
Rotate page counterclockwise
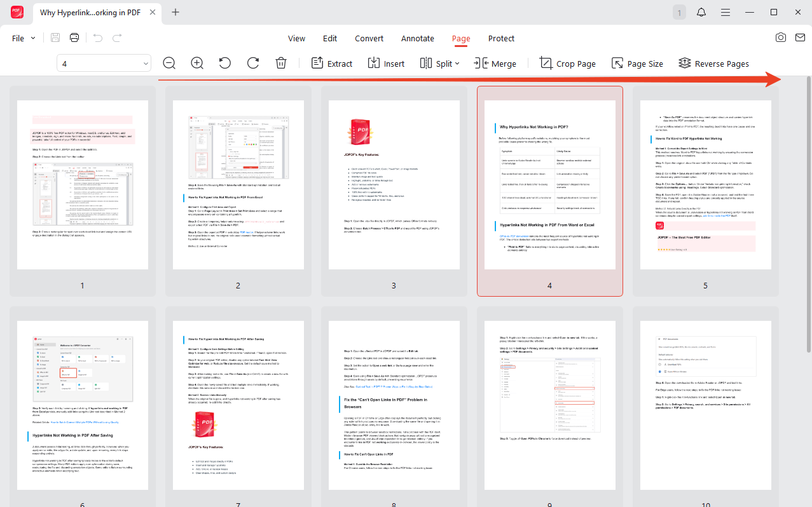(x=225, y=63)
